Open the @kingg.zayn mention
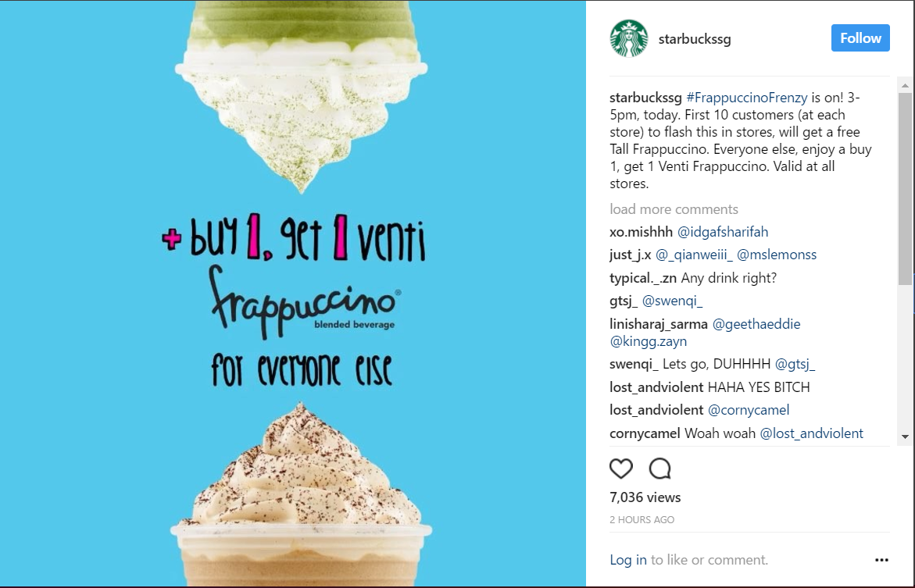Screen dimensions: 915x588 tap(649, 341)
